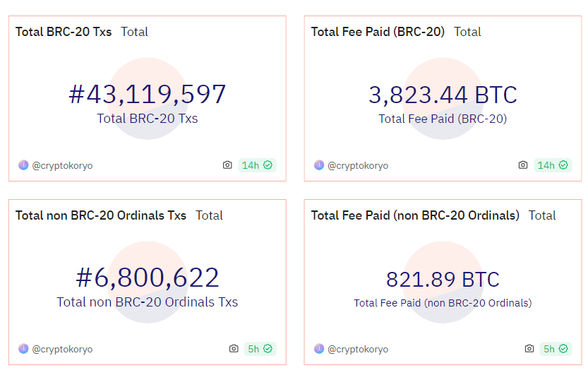Screen dimensions: 588x375
Task: Visit @cryptokoryo profile from Total BRC-20 Txs card
Action: 62,166
